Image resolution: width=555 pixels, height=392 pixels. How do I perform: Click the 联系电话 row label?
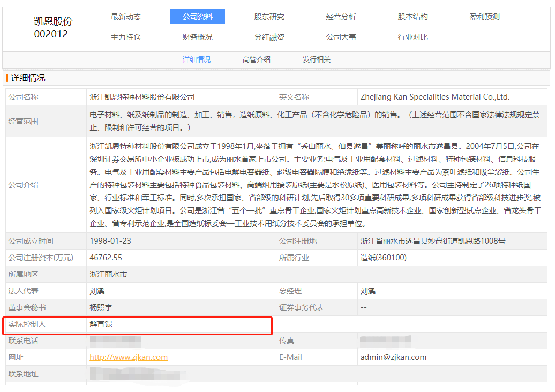pos(23,341)
